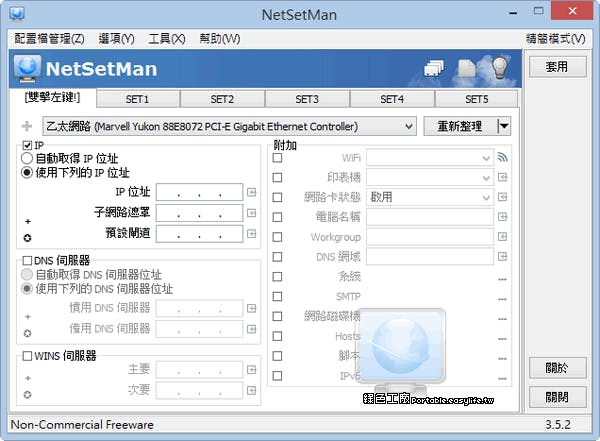Open 工具(X) menu
600x441 pixels.
coord(167,39)
